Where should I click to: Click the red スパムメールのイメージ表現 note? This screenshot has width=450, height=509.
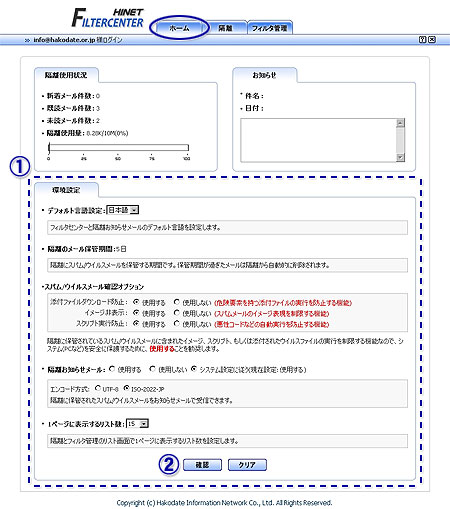tap(271, 313)
